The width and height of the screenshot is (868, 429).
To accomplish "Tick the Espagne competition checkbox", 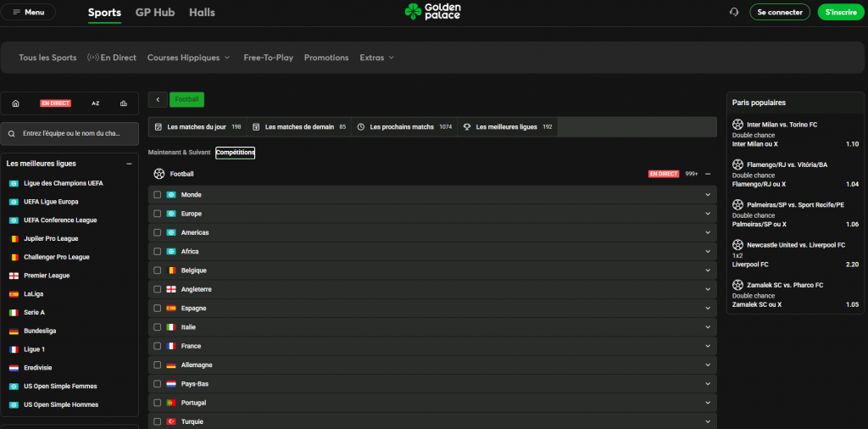I will [x=157, y=309].
